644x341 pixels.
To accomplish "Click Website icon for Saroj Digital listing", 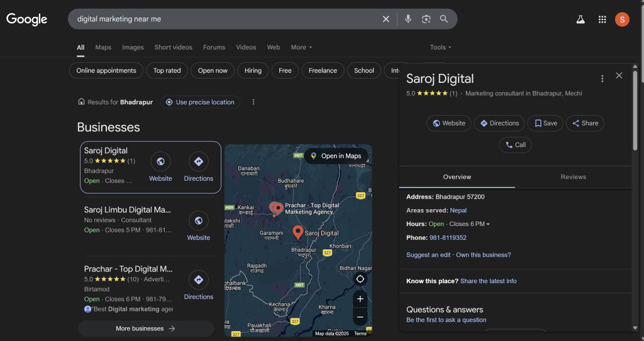I will (160, 162).
